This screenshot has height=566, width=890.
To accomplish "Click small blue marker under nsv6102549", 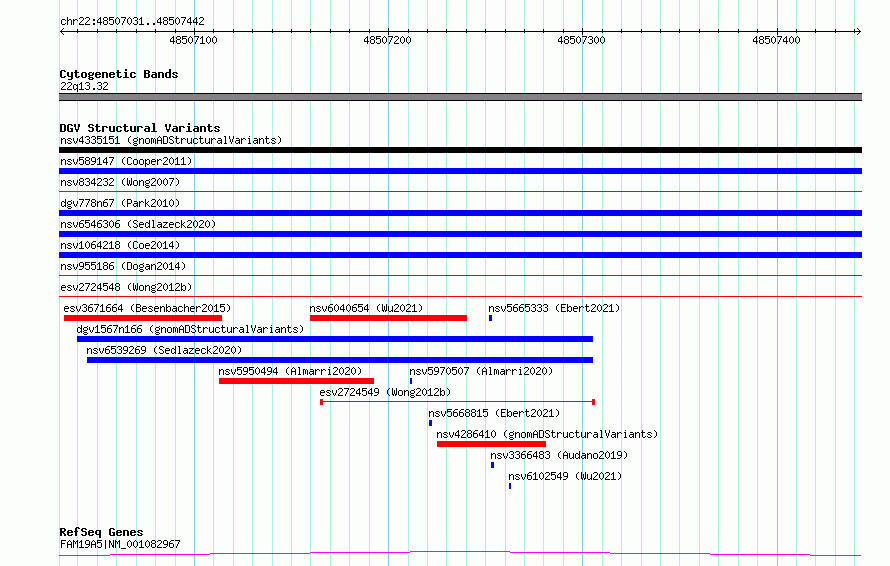I will coord(510,486).
